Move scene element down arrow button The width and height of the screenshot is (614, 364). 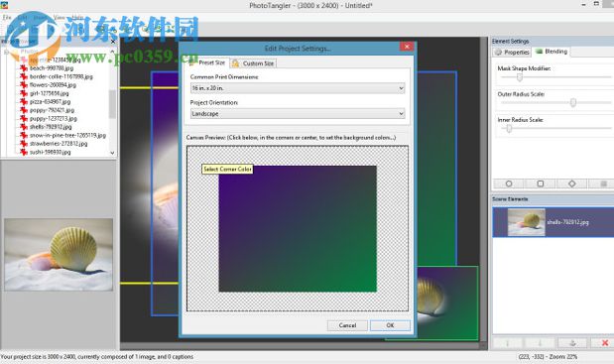click(x=540, y=343)
